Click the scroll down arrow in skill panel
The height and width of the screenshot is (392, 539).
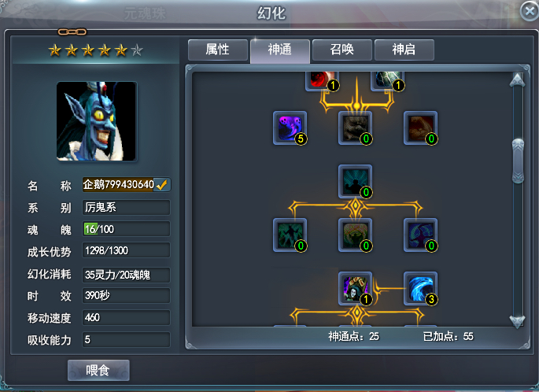[517, 321]
